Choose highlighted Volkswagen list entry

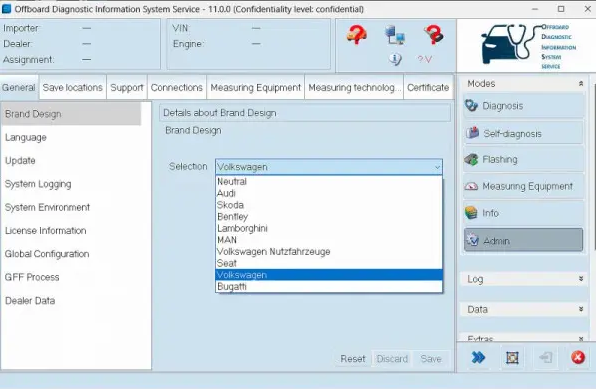(x=329, y=275)
